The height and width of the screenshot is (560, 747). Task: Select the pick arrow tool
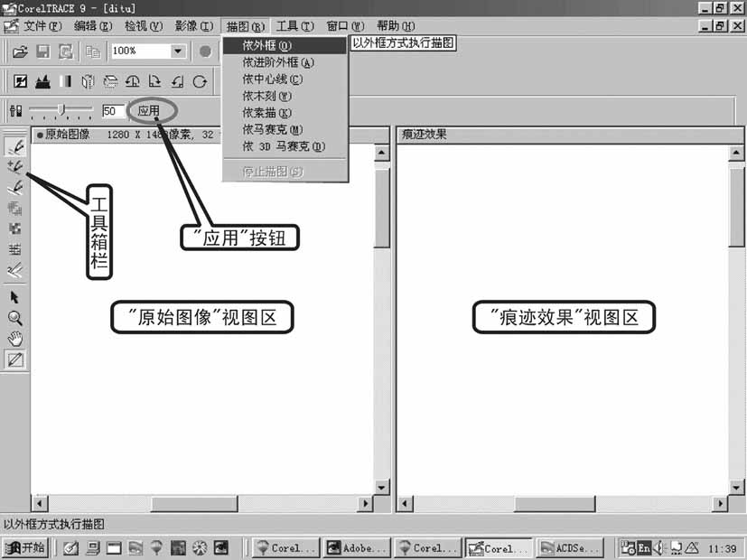coord(12,296)
